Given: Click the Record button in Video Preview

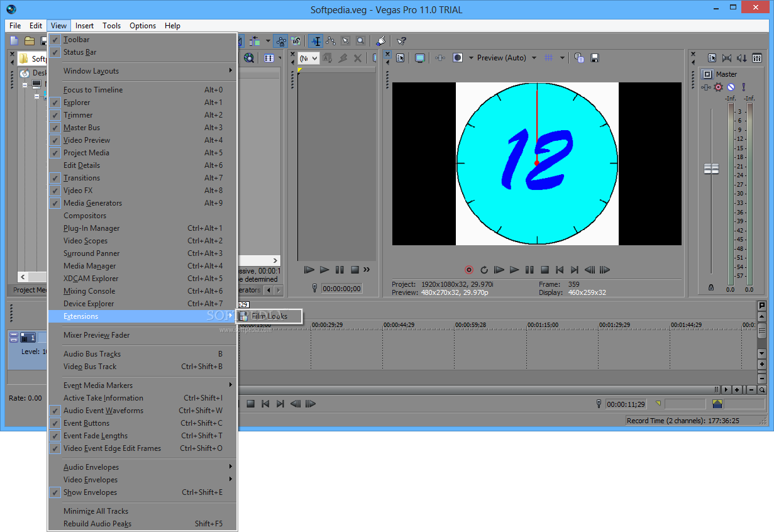Looking at the screenshot, I should click(x=468, y=270).
